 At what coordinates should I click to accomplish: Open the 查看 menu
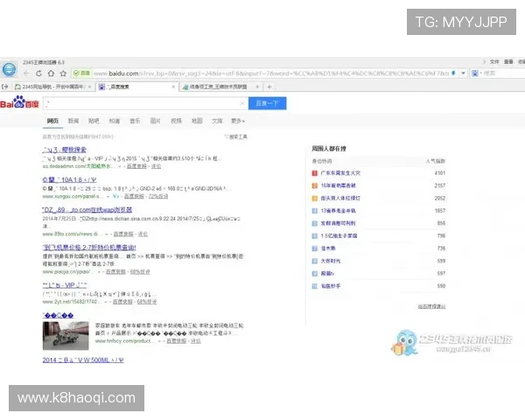[x=508, y=62]
